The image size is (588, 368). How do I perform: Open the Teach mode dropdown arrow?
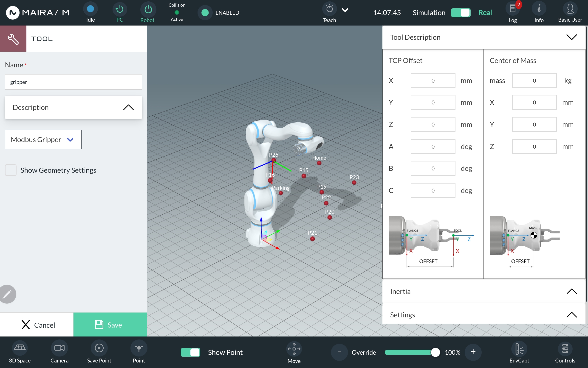[x=345, y=10]
